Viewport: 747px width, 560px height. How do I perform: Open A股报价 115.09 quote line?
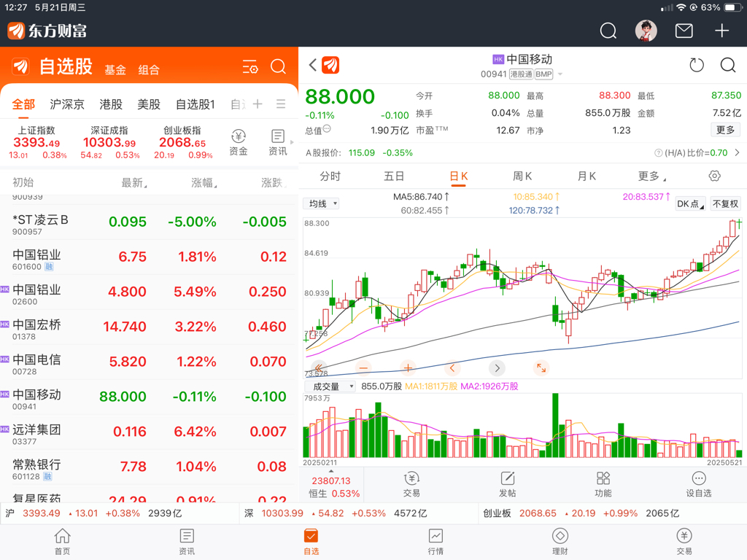click(359, 153)
